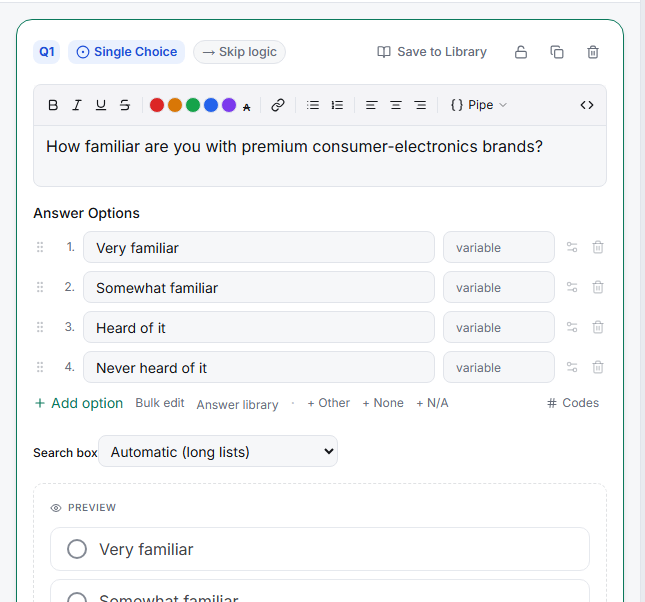Edit the Heard of it answer field

click(x=259, y=327)
